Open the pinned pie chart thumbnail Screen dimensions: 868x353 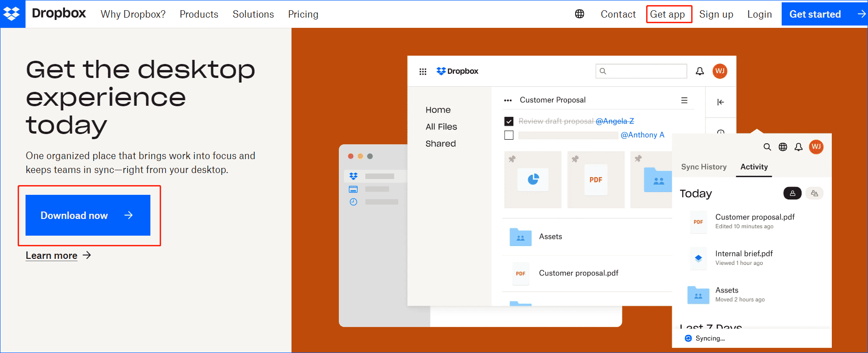533,180
